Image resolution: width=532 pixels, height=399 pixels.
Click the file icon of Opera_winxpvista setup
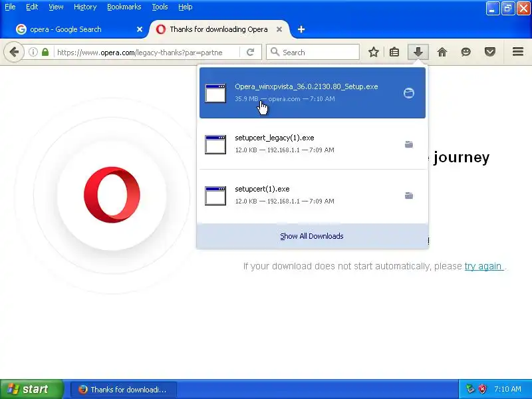coord(215,93)
